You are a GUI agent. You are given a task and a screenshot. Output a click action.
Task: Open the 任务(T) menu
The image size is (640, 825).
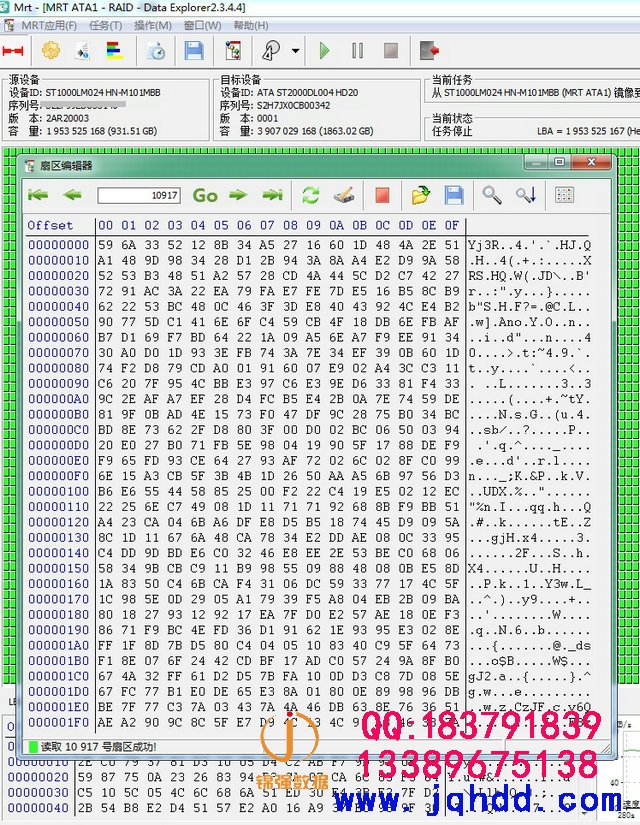(105, 25)
